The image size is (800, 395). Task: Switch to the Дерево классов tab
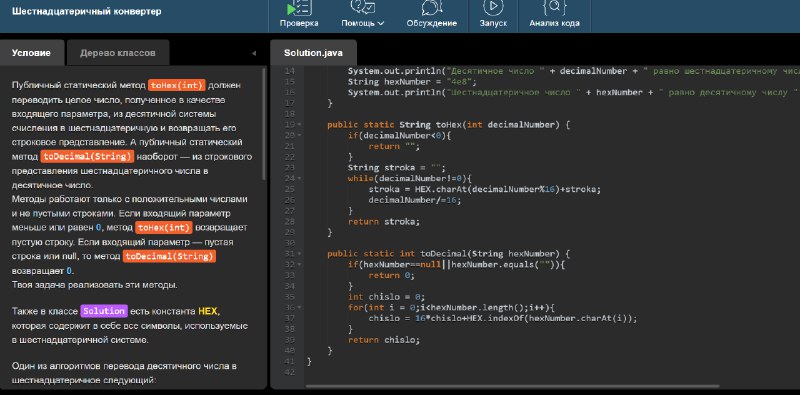pos(118,53)
